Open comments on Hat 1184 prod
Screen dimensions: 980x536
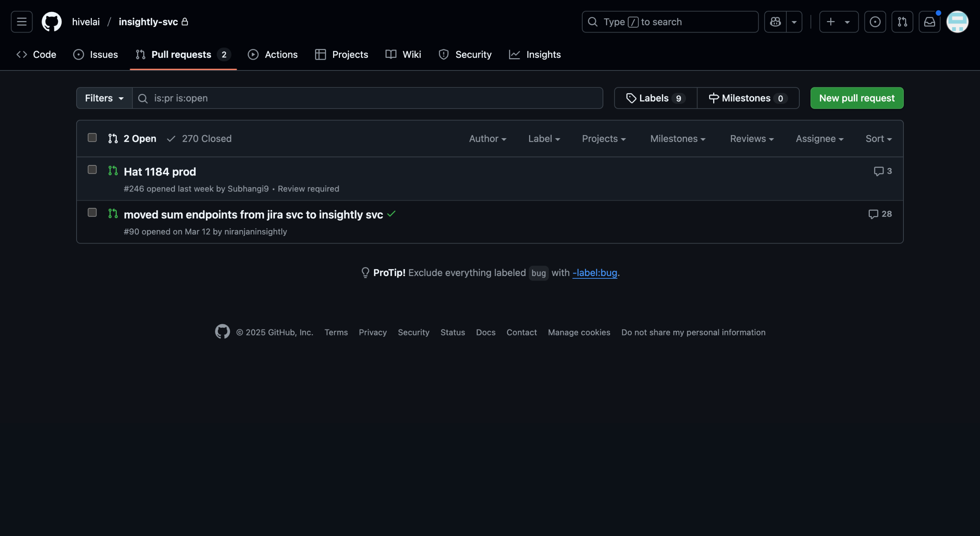pos(883,171)
